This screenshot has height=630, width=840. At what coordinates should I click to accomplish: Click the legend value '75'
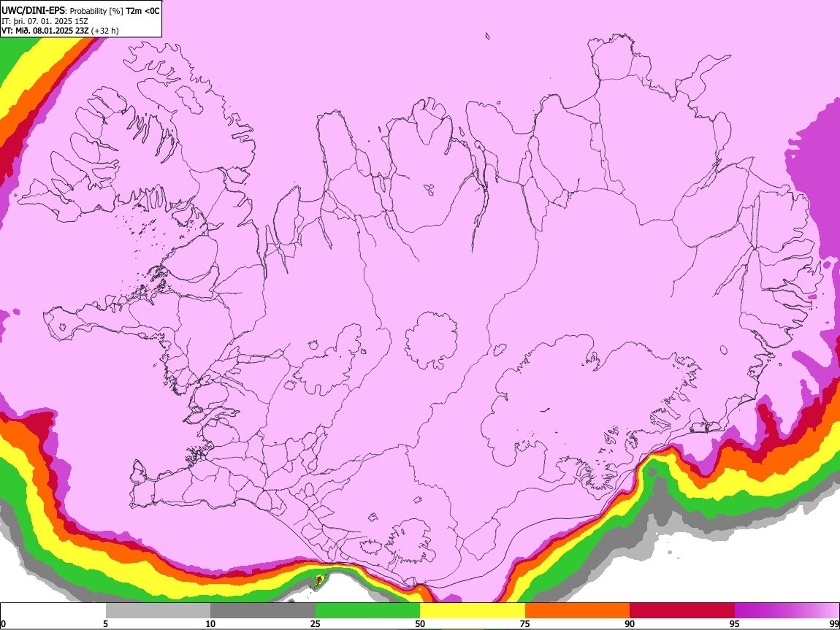[525, 623]
